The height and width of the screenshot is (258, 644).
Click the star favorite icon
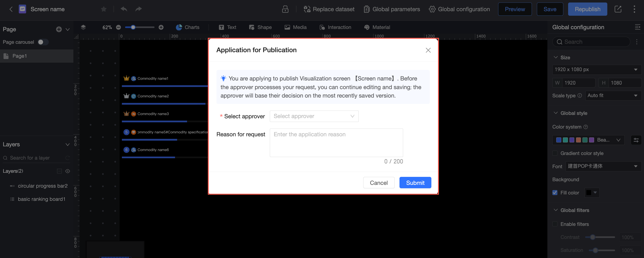pos(104,9)
